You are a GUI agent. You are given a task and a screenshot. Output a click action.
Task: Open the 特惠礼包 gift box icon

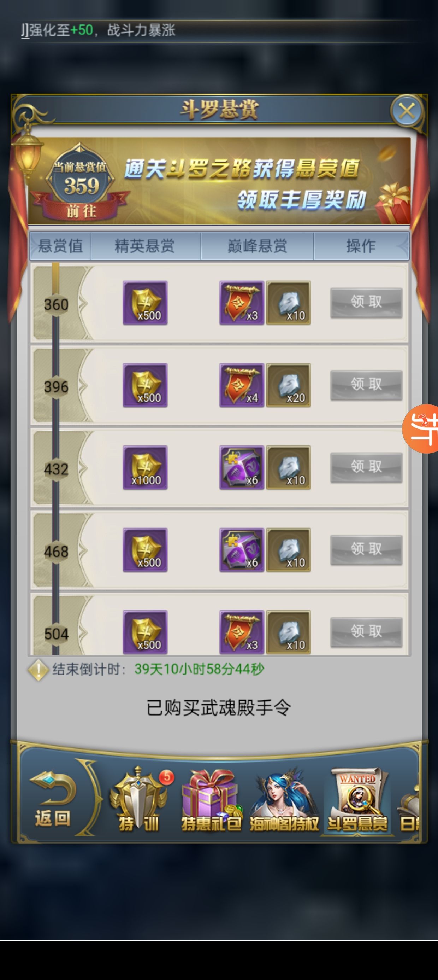[x=211, y=800]
